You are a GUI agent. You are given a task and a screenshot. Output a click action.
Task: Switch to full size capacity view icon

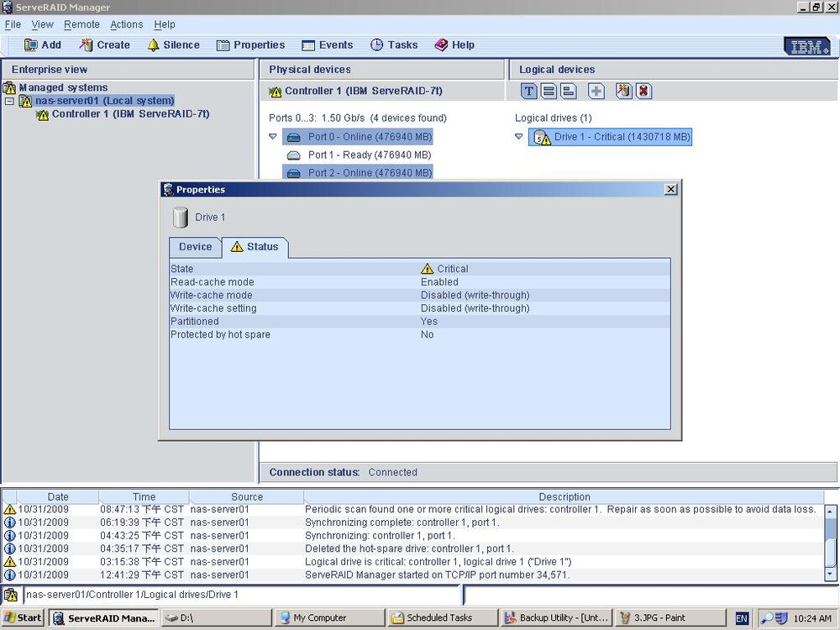point(549,91)
